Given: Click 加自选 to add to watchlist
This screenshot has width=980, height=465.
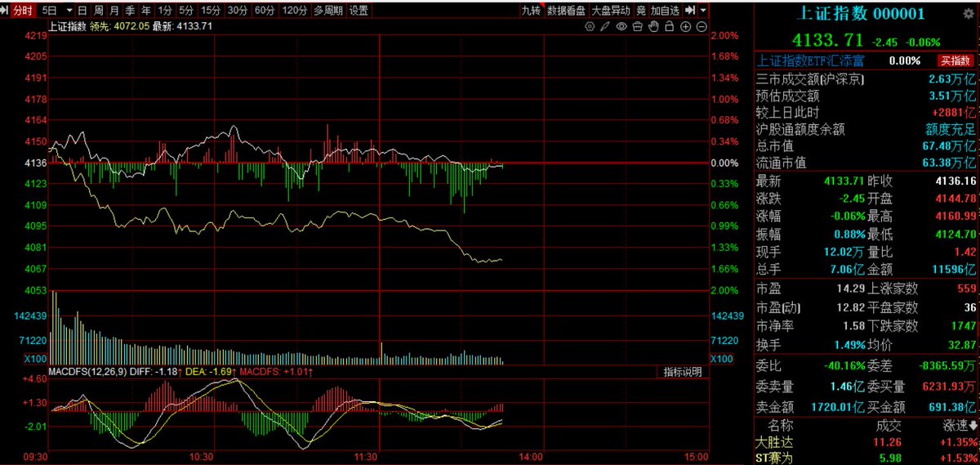Looking at the screenshot, I should tap(666, 11).
